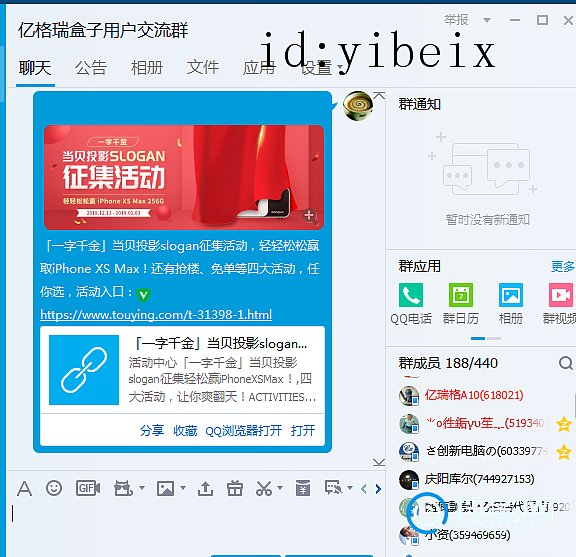Switch to 聊天 tab
Image resolution: width=576 pixels, height=557 pixels.
[x=35, y=68]
